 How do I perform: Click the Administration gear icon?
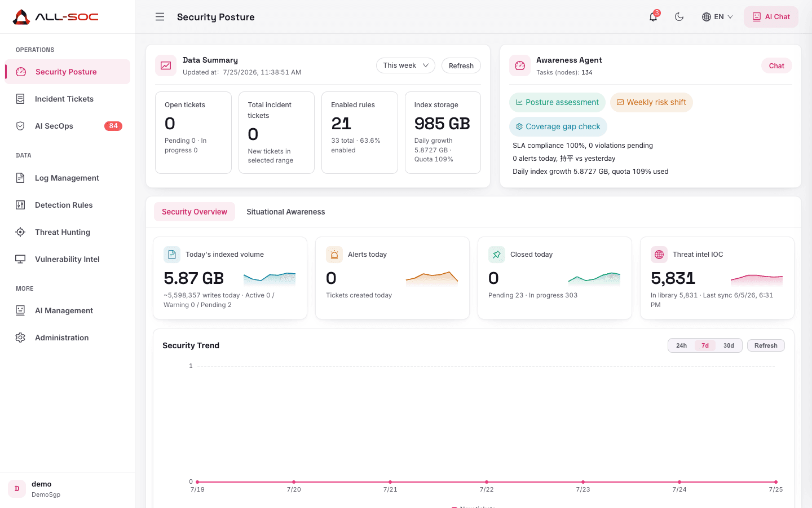tap(20, 338)
